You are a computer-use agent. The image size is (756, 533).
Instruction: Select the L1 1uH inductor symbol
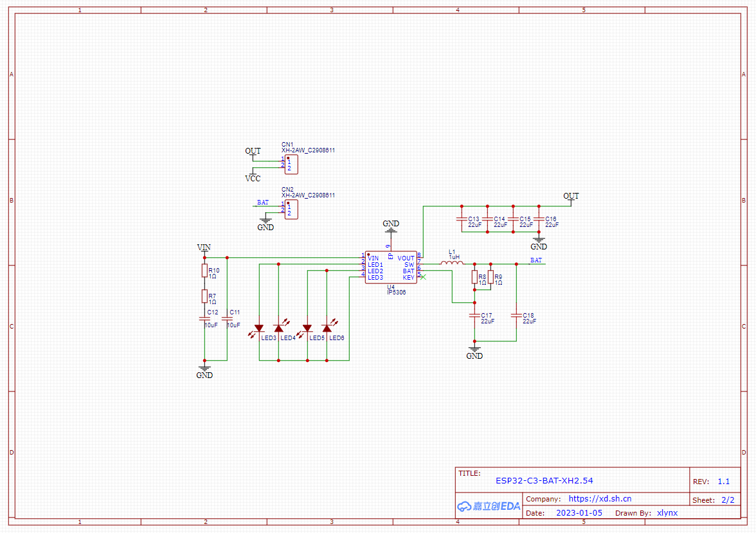452,262
